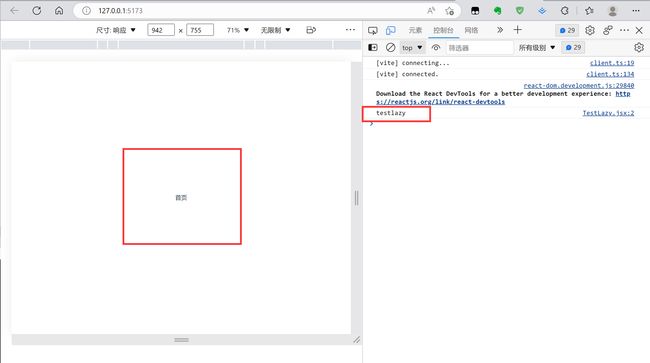Viewport: 650px width, 363px height.
Task: Grab the bottom viewport height handle
Action: click(181, 340)
